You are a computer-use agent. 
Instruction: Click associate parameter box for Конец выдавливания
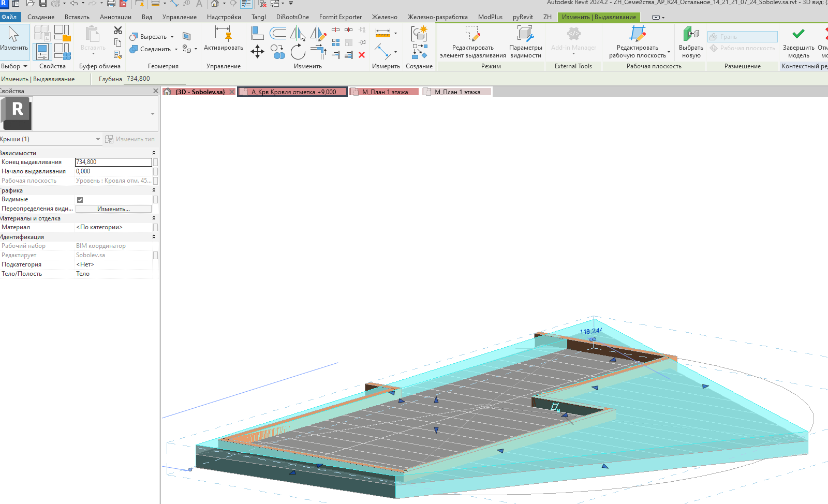155,162
